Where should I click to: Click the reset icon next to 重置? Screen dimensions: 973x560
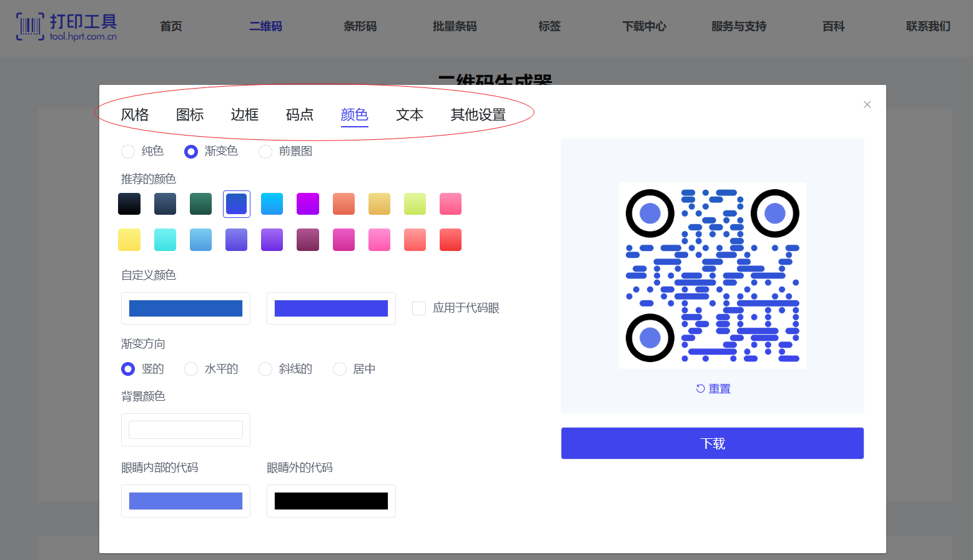click(x=701, y=388)
